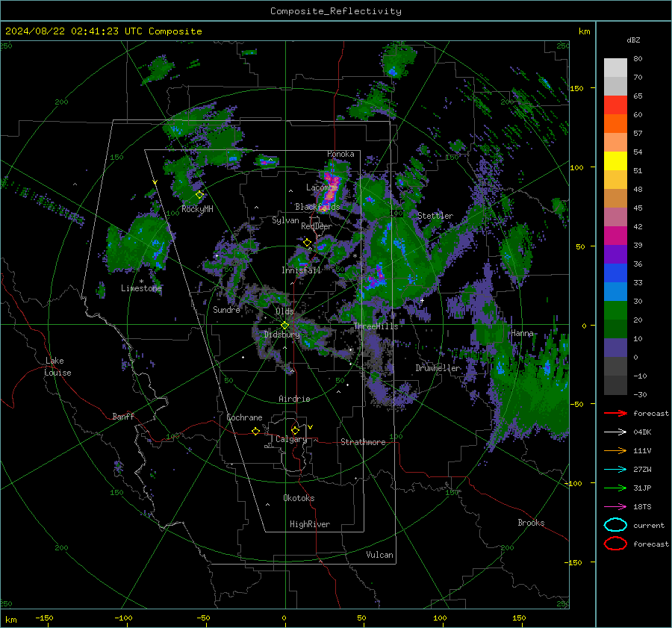The image size is (672, 628).
Task: Click the HighRiver city label
Action: [310, 524]
